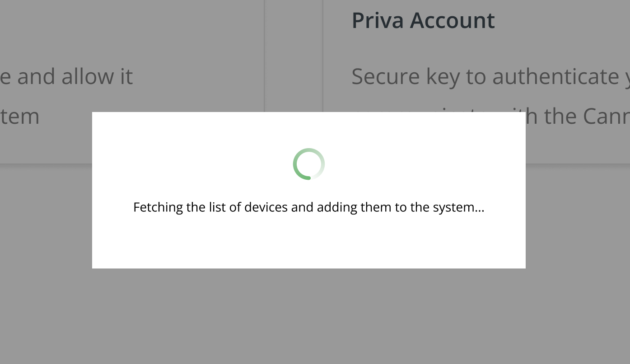Viewport: 630px width, 364px height.
Task: Click the 'Fetching the list of devices' message
Action: 308,207
